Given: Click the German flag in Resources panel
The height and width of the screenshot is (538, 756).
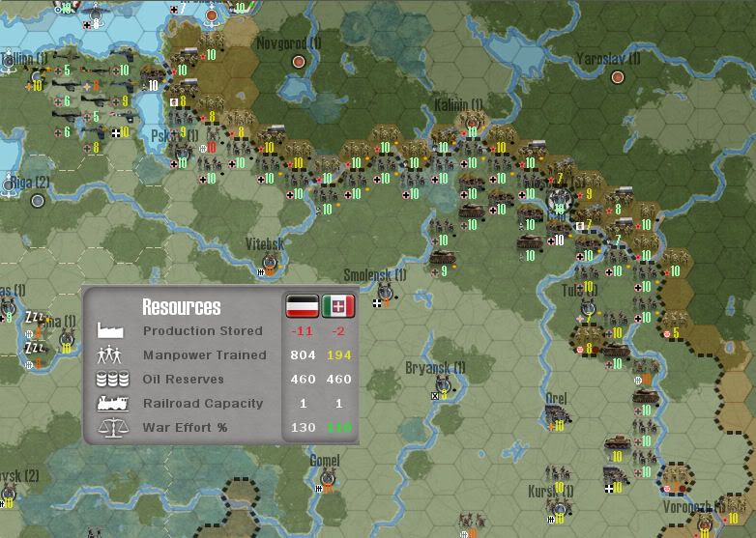Looking at the screenshot, I should (x=303, y=306).
